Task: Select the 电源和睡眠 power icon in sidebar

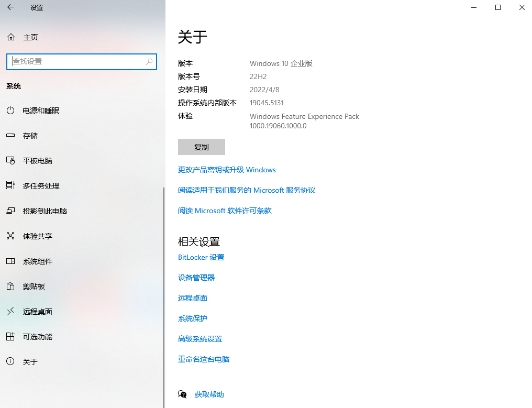Action: [11, 111]
